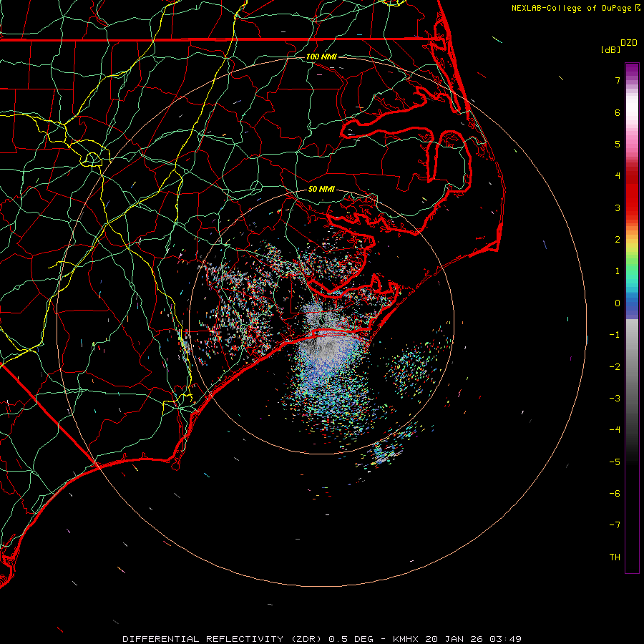The height and width of the screenshot is (644, 644).
Task: Click the 6 value on the color scale
Action: point(618,112)
